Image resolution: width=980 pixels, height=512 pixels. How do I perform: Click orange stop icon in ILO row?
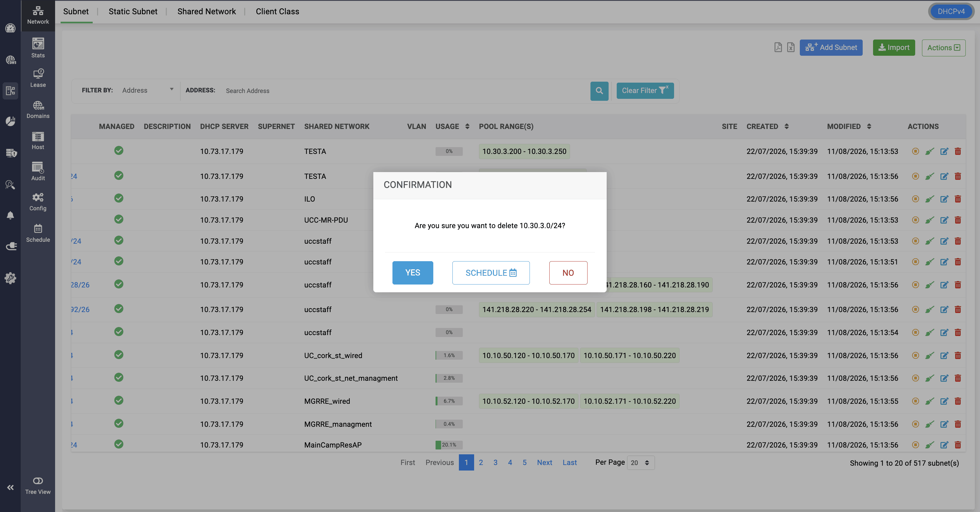click(916, 199)
